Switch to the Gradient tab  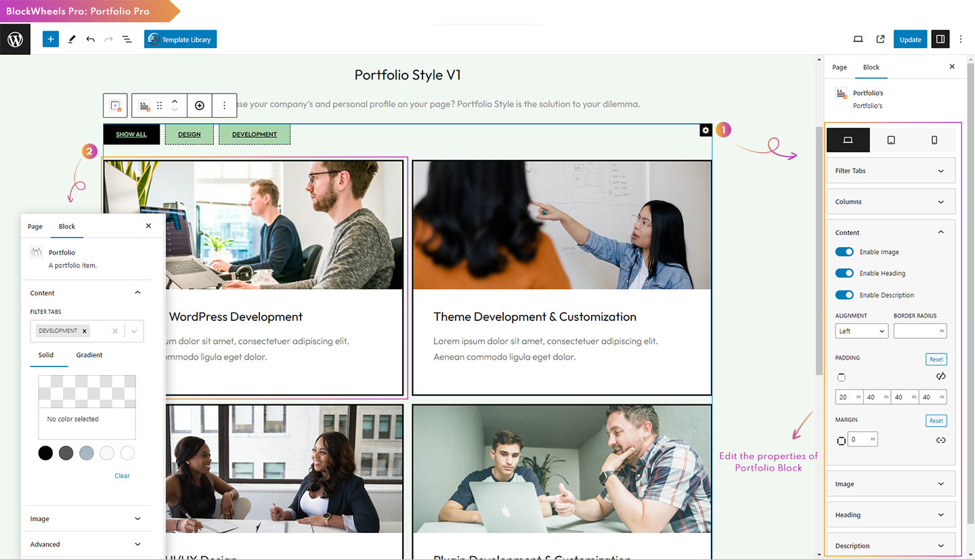(89, 355)
